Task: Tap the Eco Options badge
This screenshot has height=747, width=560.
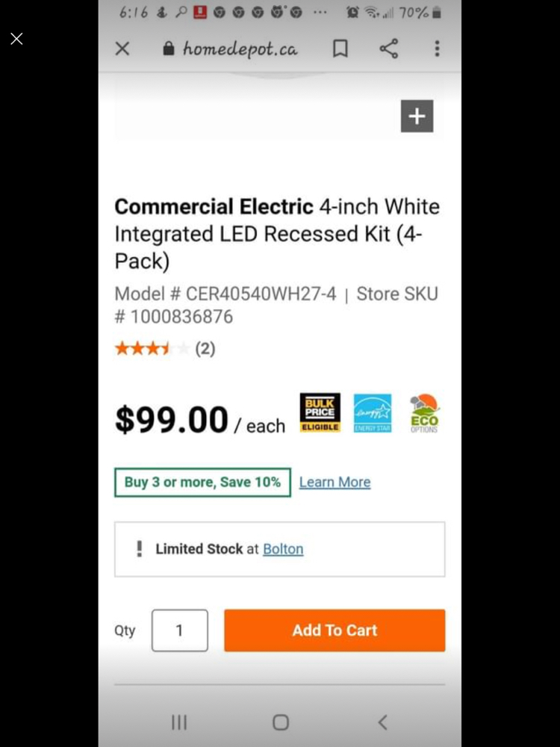Action: (x=424, y=413)
